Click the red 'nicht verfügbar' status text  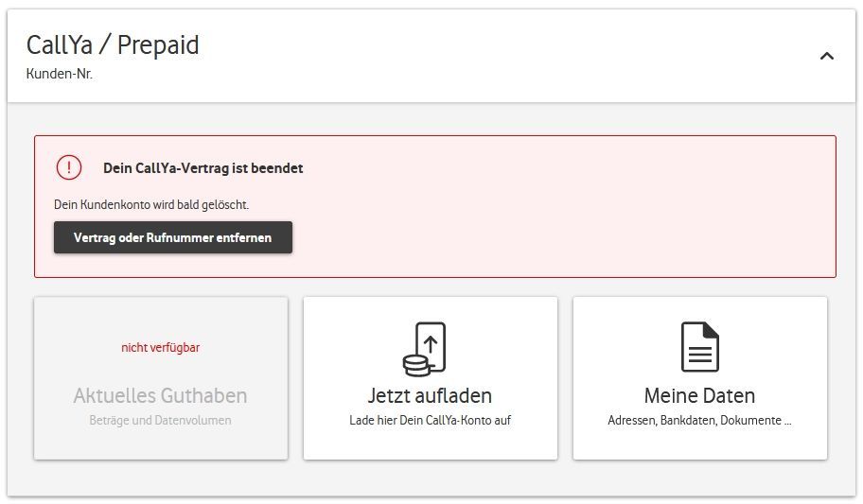click(x=160, y=348)
